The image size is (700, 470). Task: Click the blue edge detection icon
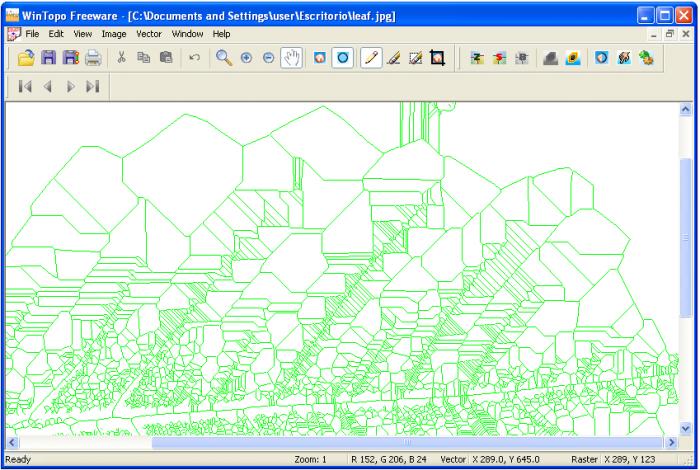coord(601,58)
